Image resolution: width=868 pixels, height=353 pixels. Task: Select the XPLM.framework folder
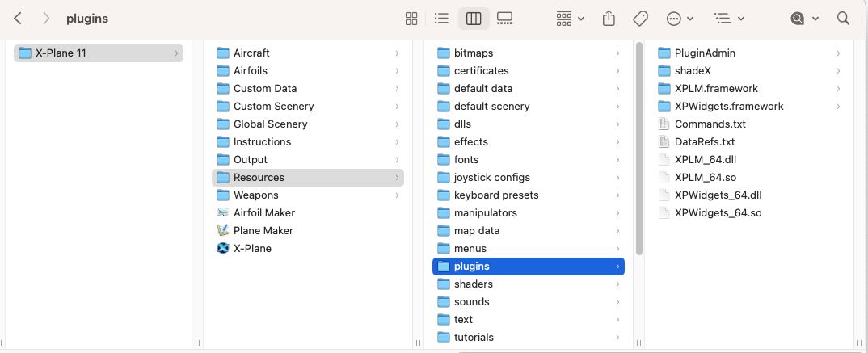pos(749,89)
